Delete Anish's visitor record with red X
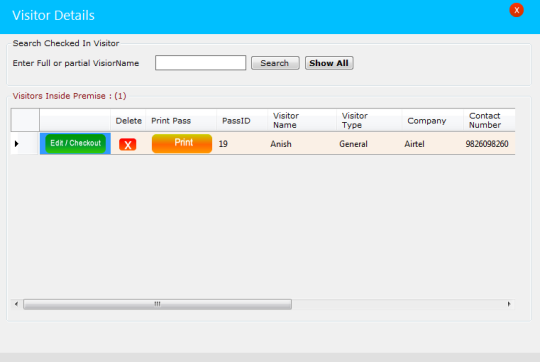The height and width of the screenshot is (362, 540). (127, 144)
